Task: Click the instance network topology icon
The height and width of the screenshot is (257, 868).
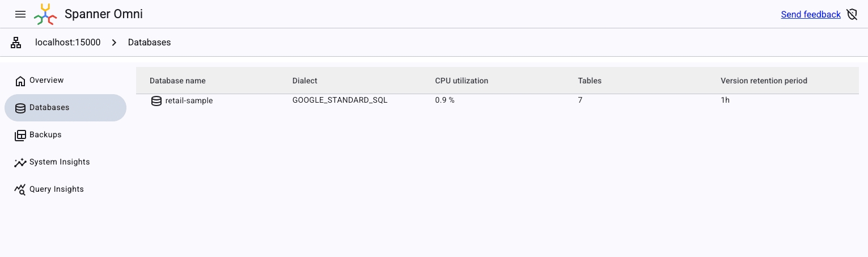Action: coord(16,43)
